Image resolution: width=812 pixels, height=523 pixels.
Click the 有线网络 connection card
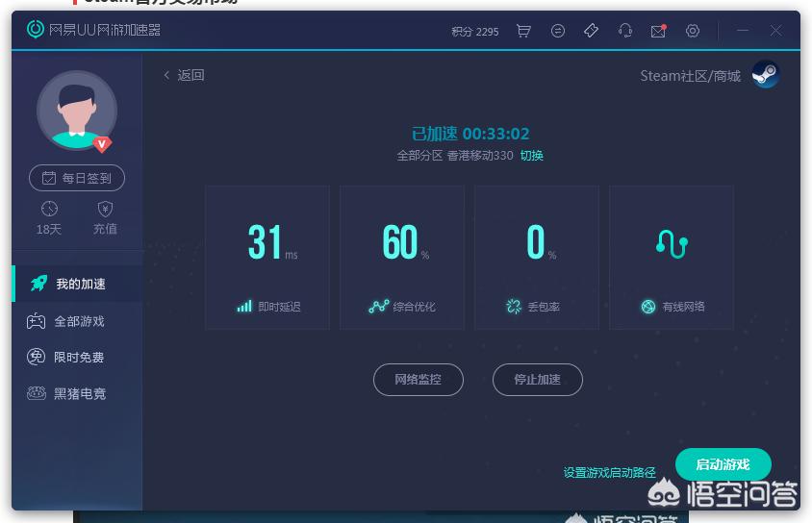(672, 258)
